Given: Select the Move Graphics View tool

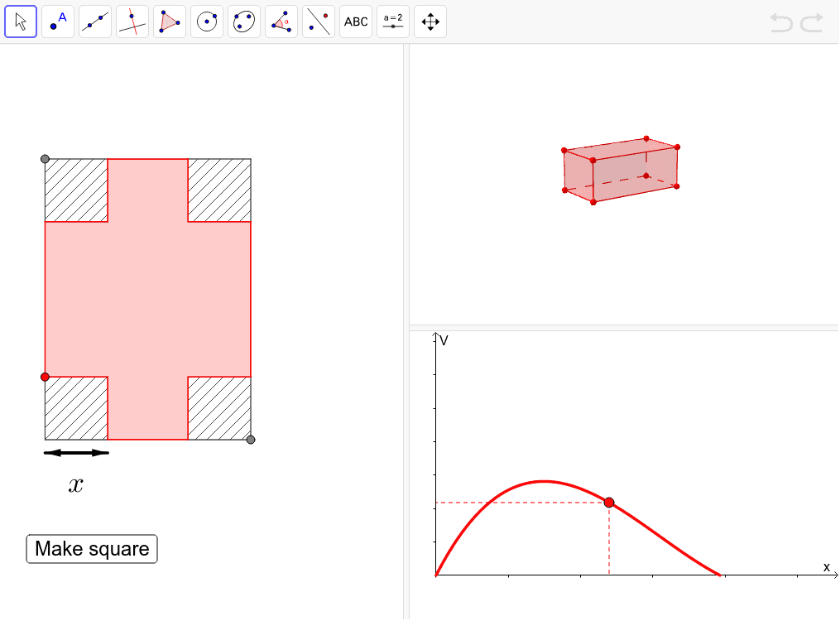Looking at the screenshot, I should point(430,21).
